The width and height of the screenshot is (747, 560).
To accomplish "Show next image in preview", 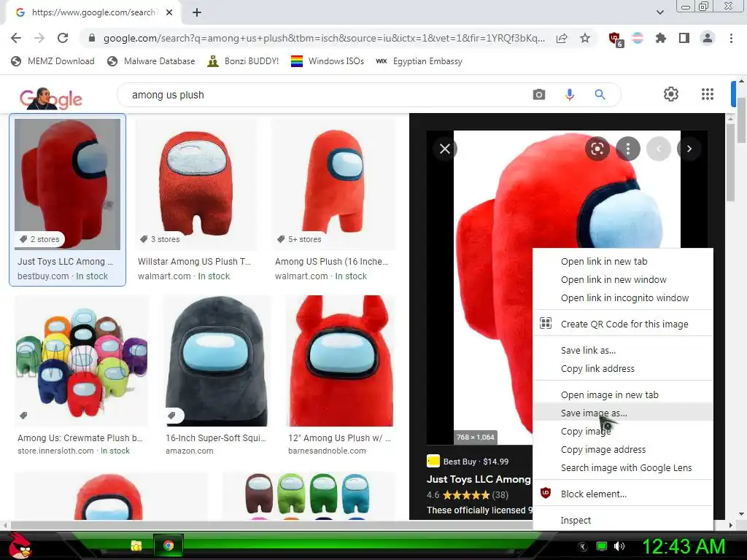I will (x=689, y=149).
